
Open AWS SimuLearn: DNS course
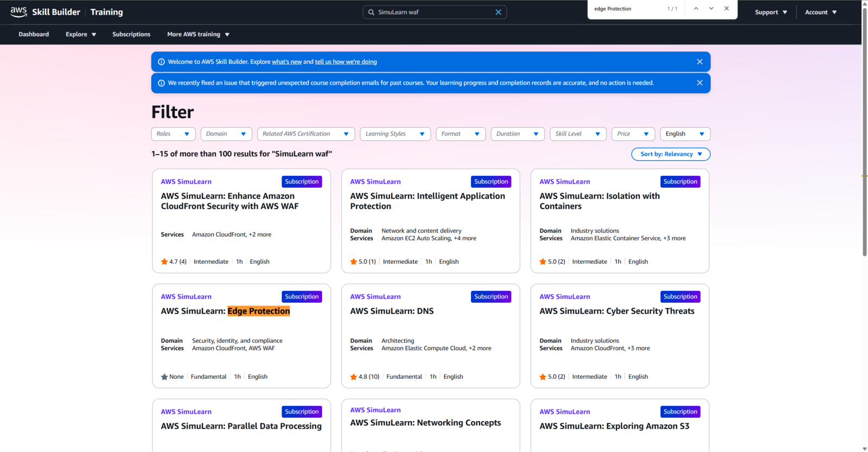392,311
